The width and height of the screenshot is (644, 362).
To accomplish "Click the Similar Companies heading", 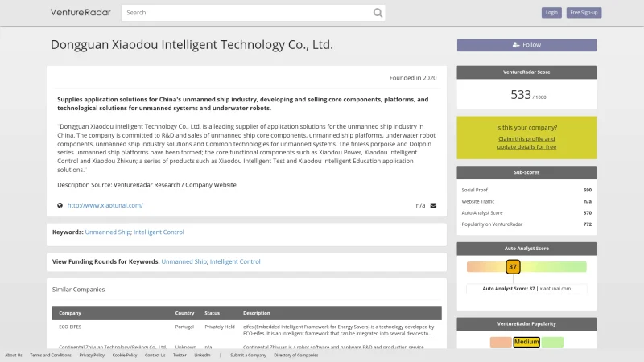I will click(78, 290).
